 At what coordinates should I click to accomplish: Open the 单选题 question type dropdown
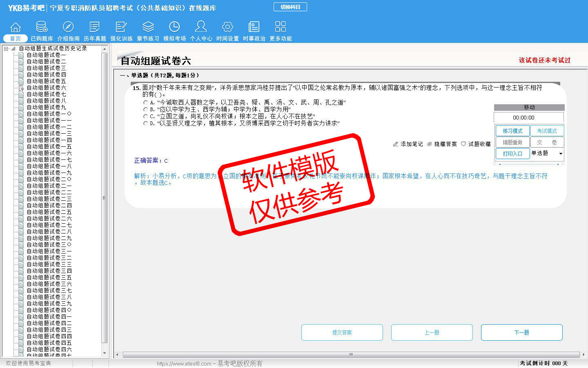[x=547, y=153]
